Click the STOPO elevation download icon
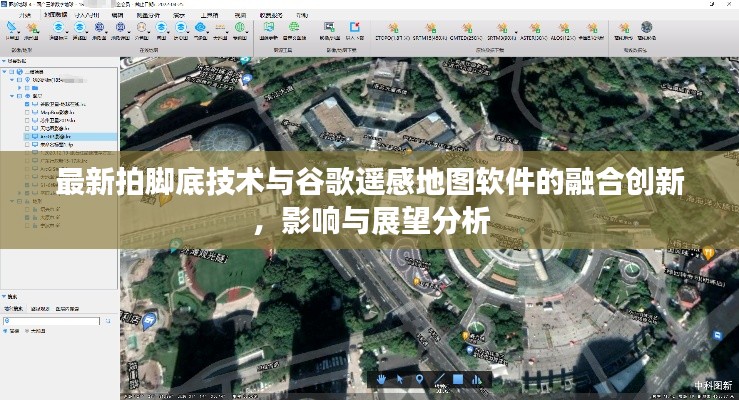Viewport: 739px width, 400px height. click(x=393, y=28)
